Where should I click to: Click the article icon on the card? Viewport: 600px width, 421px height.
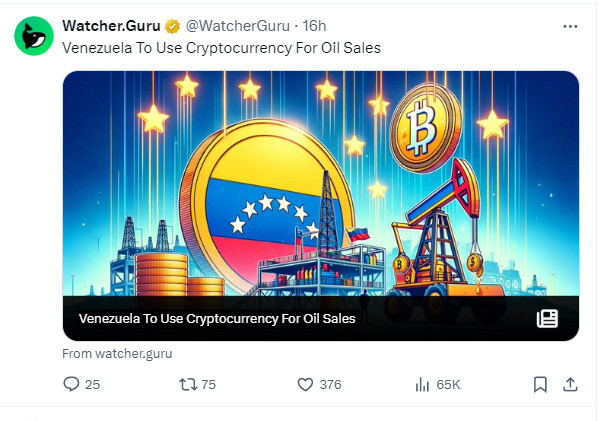tap(547, 319)
